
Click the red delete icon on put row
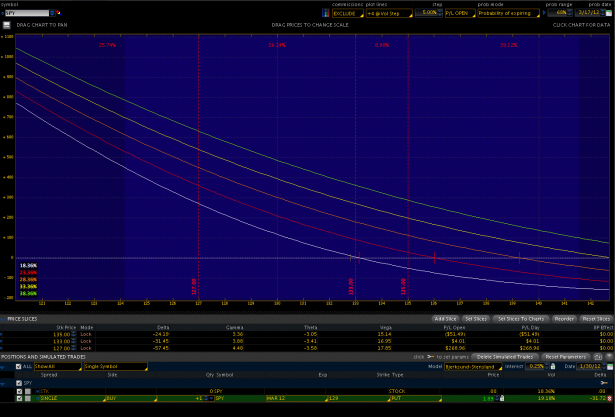(609, 398)
